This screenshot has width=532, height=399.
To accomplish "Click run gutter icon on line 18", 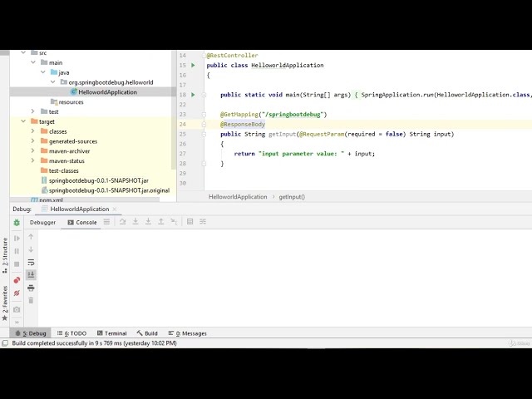I will (193, 95).
